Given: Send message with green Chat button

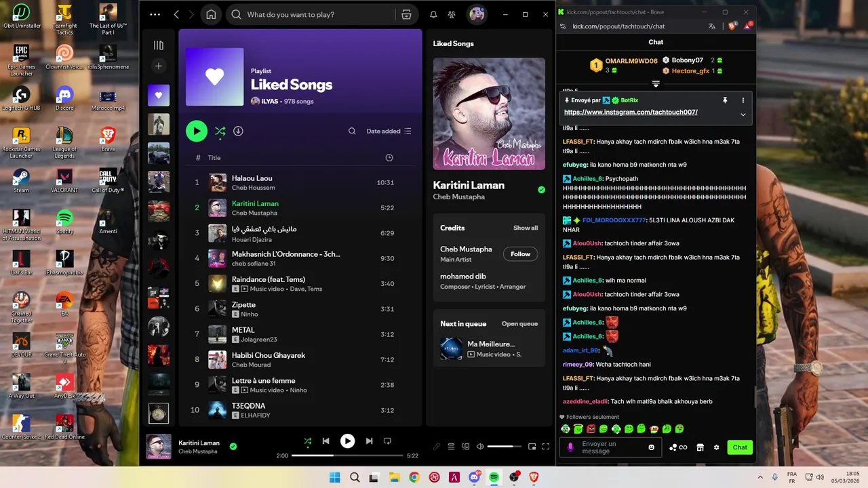Looking at the screenshot, I should 740,447.
